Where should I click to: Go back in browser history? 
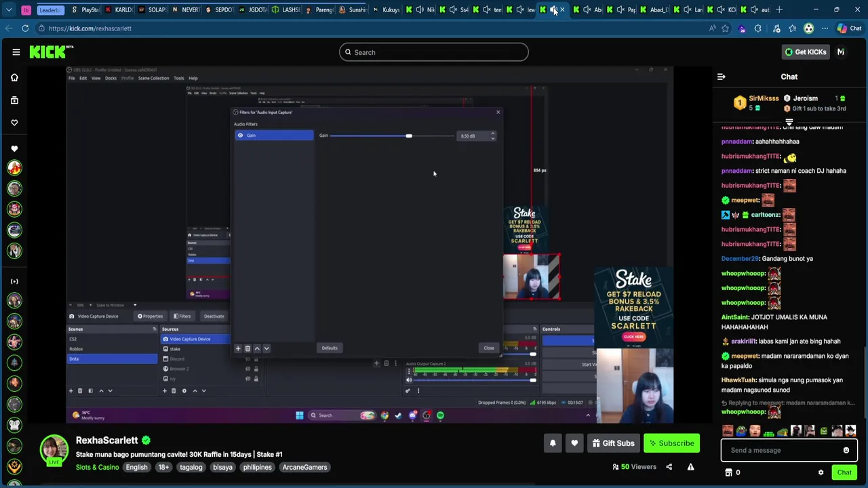tap(8, 28)
